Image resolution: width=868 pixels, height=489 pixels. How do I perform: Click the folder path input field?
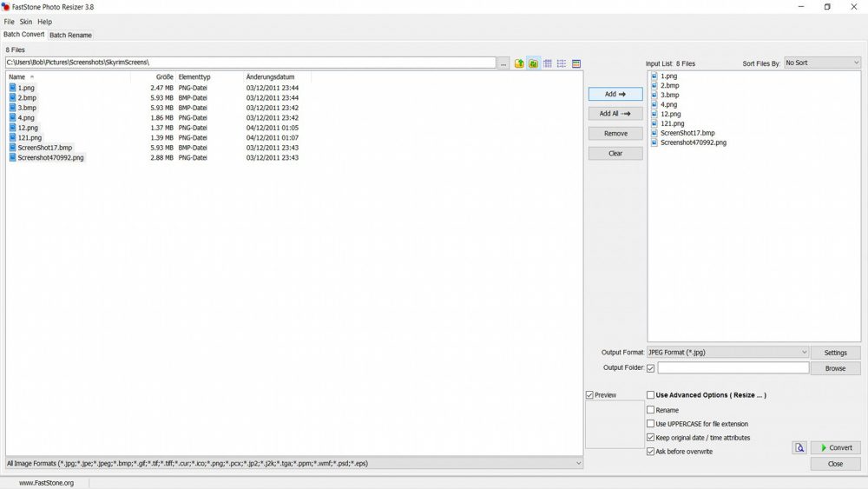pyautogui.click(x=250, y=63)
